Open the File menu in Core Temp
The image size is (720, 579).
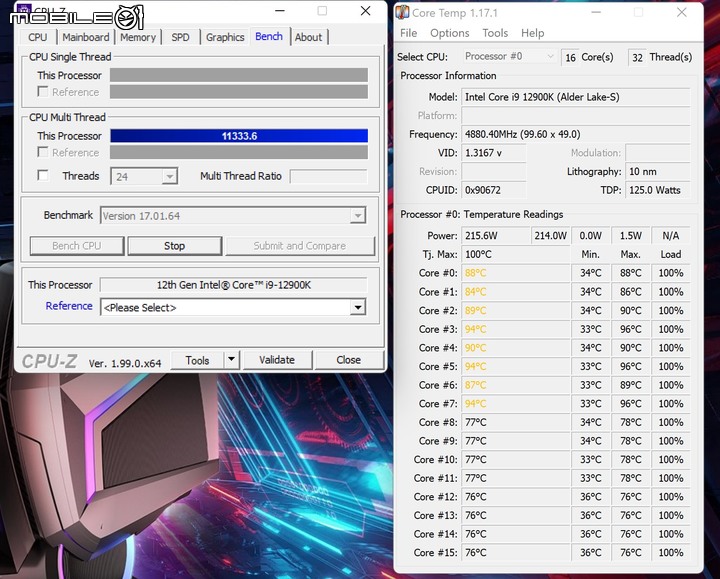[408, 33]
